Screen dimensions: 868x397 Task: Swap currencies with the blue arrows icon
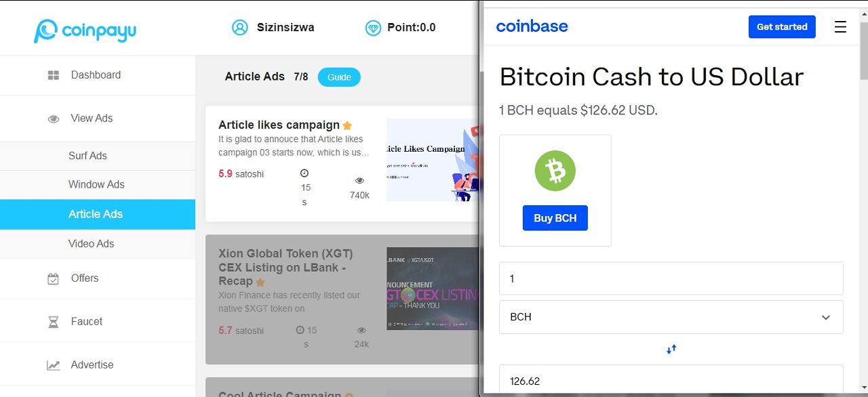(x=671, y=349)
